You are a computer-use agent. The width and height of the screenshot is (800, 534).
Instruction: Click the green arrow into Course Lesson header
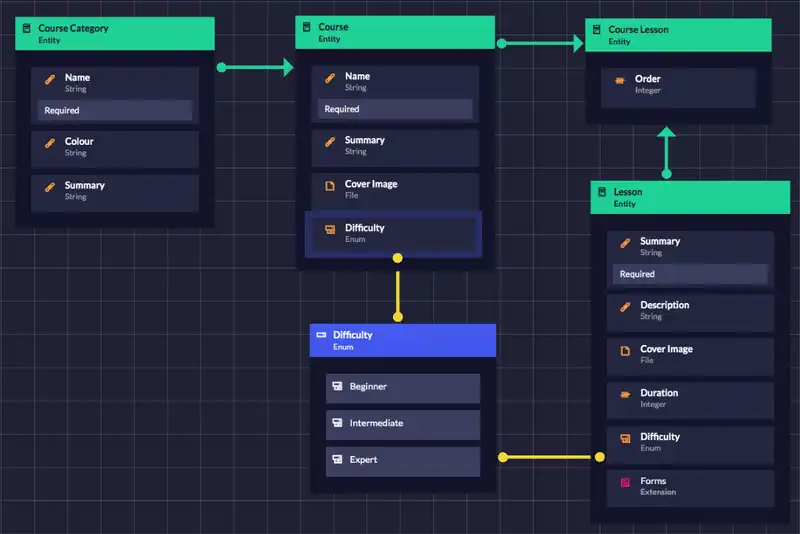pos(574,43)
